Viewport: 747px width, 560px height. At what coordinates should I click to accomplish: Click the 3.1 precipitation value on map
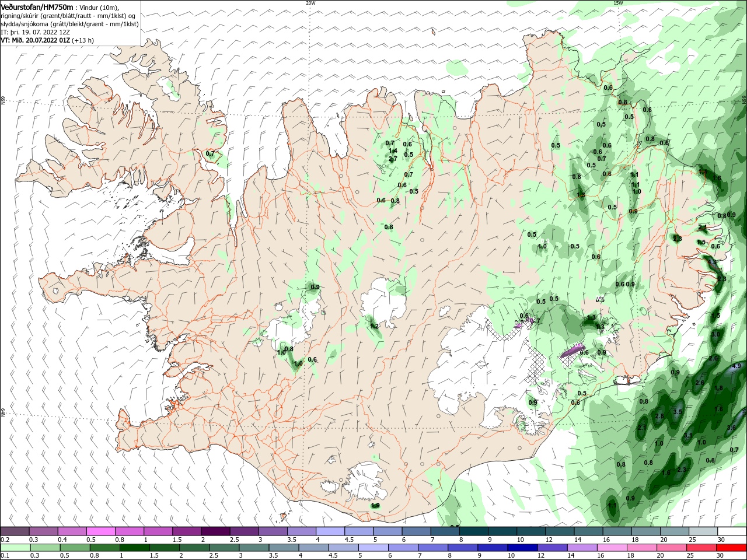687,436
